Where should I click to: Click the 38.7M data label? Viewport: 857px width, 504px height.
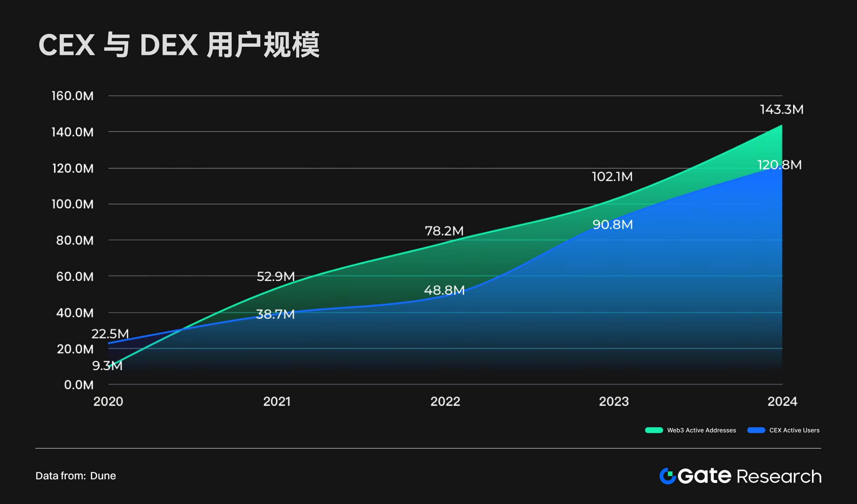[275, 314]
